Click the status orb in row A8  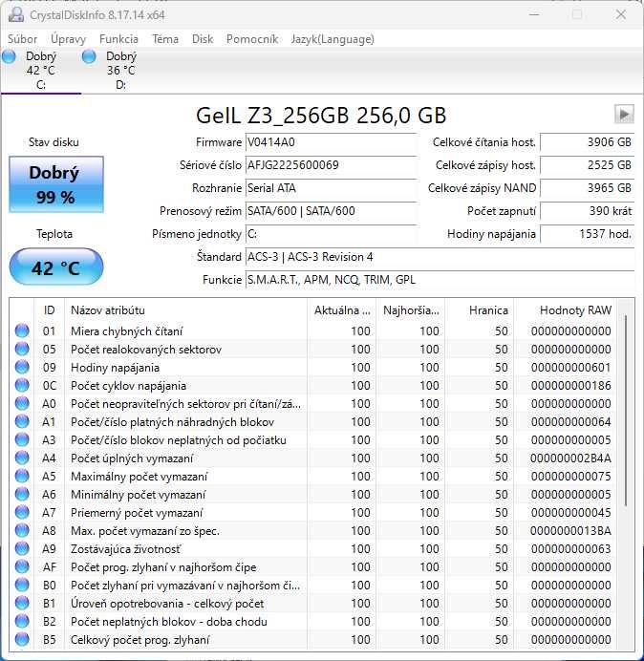click(22, 530)
